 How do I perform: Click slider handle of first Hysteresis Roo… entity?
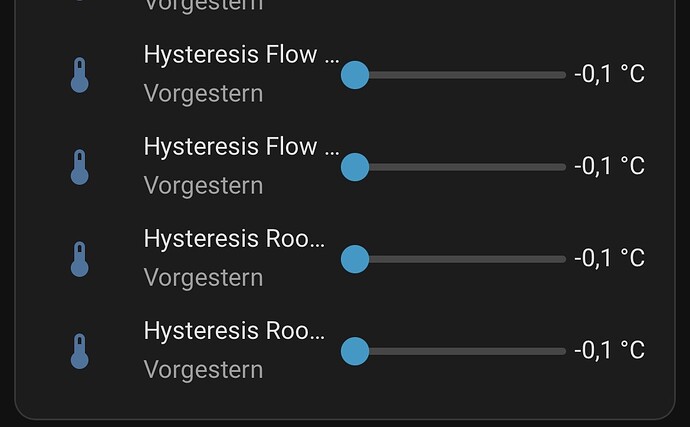355,259
